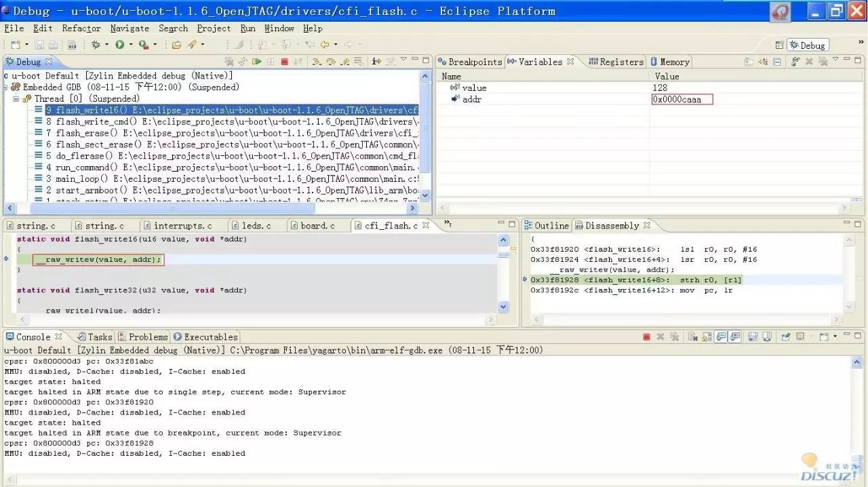Click the green Run launch icon

(119, 45)
